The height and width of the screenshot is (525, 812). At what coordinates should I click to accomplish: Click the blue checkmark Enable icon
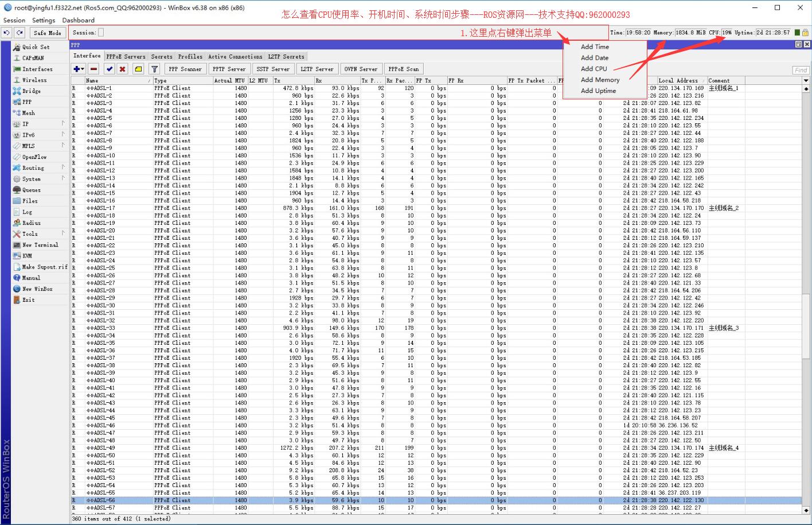[110, 69]
